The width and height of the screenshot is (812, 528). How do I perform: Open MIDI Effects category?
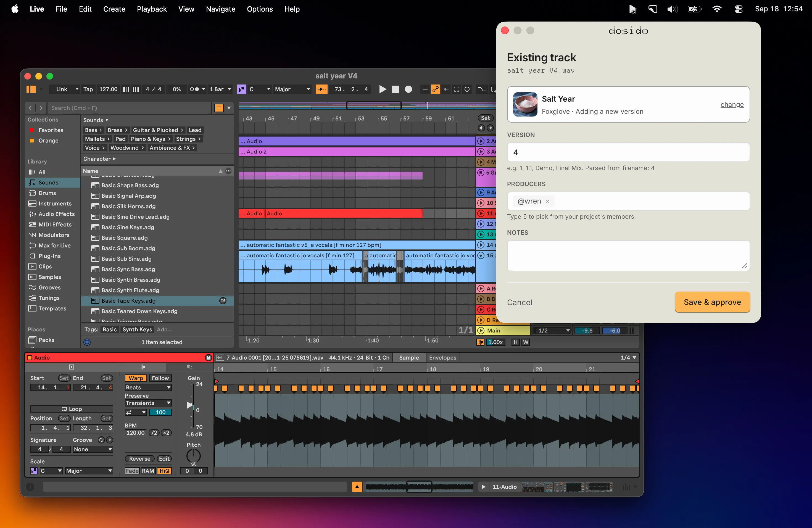(55, 225)
